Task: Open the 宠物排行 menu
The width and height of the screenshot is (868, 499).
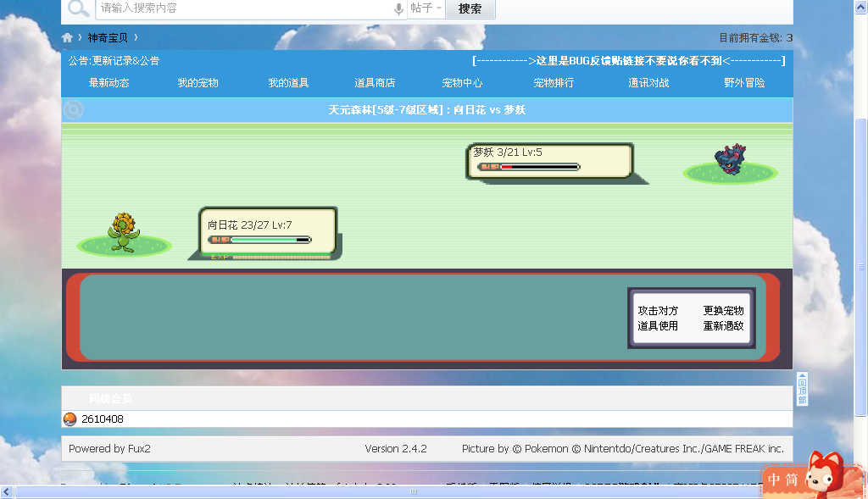Action: [554, 83]
